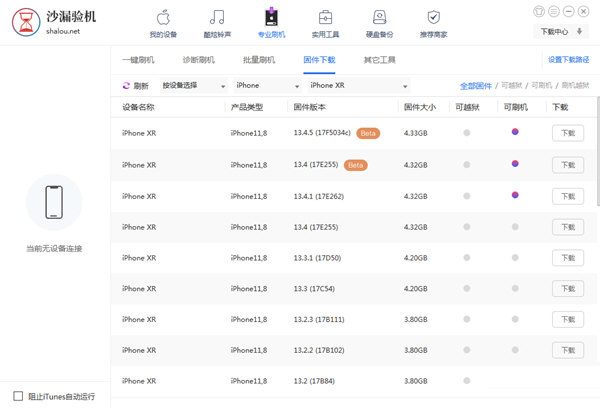Open 实用工具 toolbox icon
This screenshot has width=600, height=408.
[325, 17]
